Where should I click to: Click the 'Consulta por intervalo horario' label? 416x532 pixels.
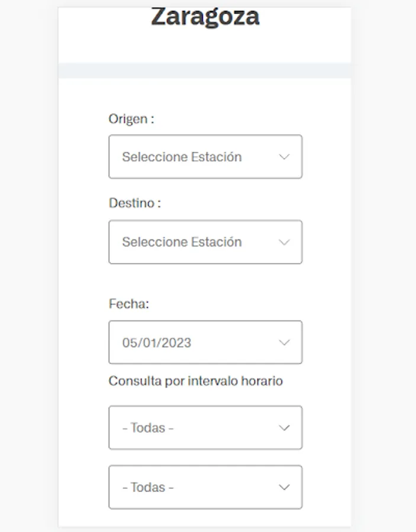tap(196, 381)
